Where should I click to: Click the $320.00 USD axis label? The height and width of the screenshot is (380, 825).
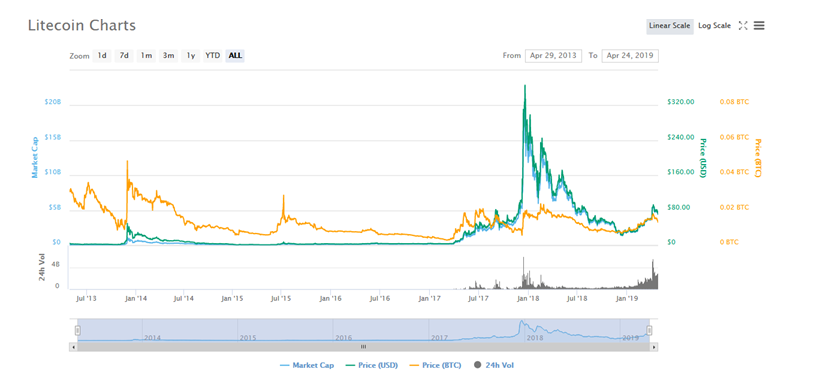681,102
